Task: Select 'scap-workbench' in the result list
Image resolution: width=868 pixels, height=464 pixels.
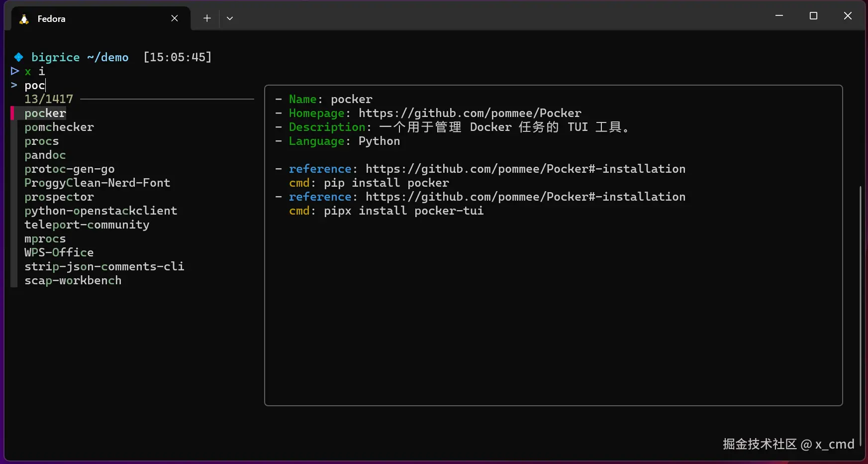Action: click(73, 281)
